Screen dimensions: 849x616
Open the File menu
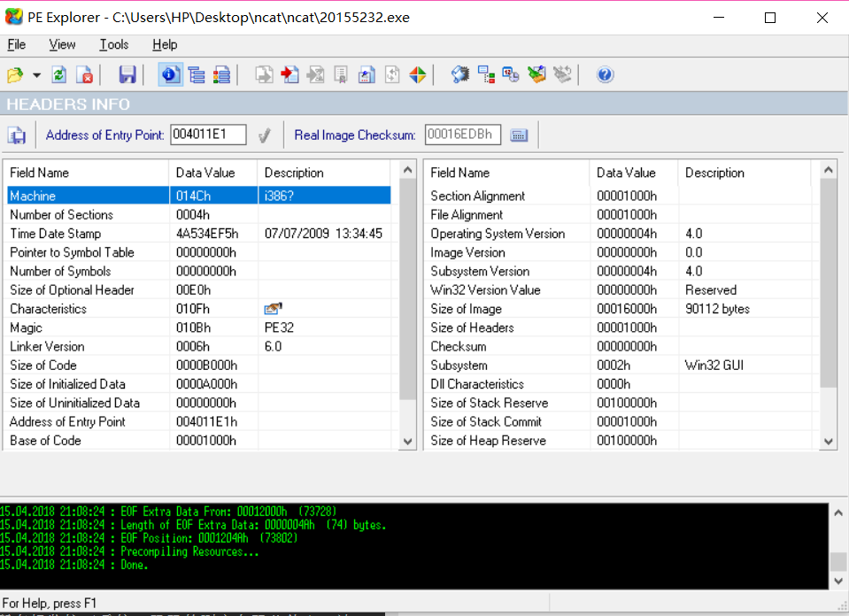coord(16,44)
